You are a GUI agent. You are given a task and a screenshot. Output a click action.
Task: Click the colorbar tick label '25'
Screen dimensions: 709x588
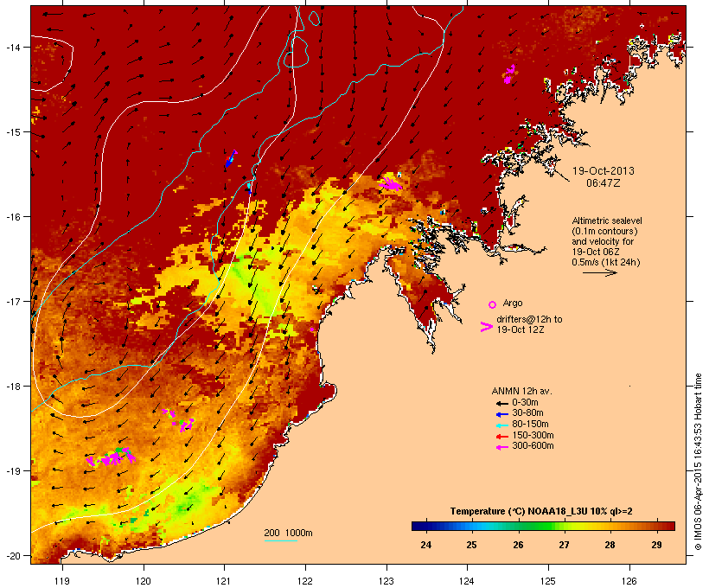(471, 545)
